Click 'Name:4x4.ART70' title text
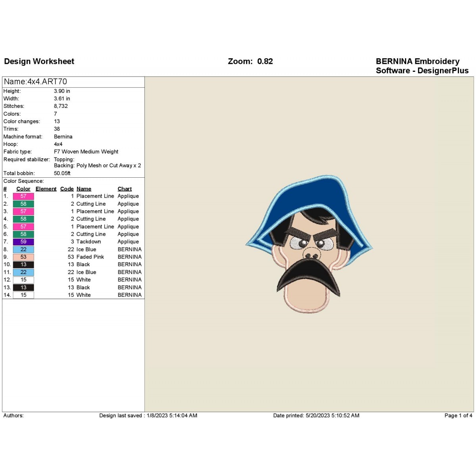This screenshot has height=476, width=476. [x=35, y=82]
